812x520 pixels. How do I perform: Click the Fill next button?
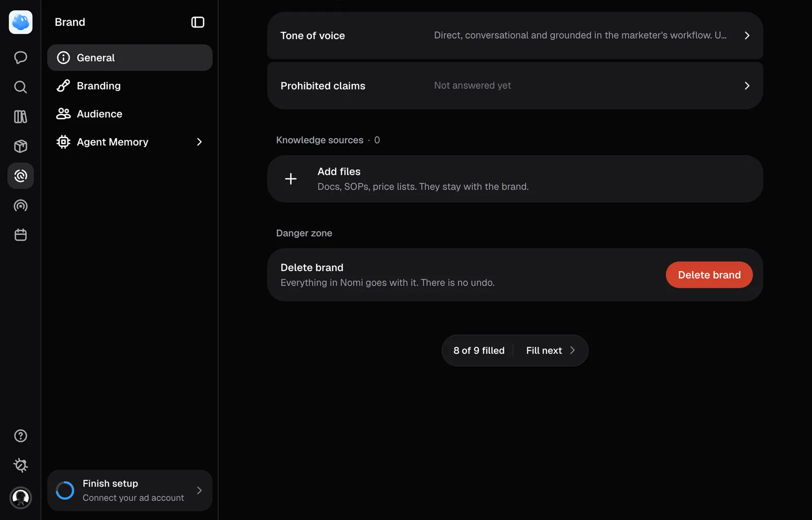pyautogui.click(x=551, y=350)
